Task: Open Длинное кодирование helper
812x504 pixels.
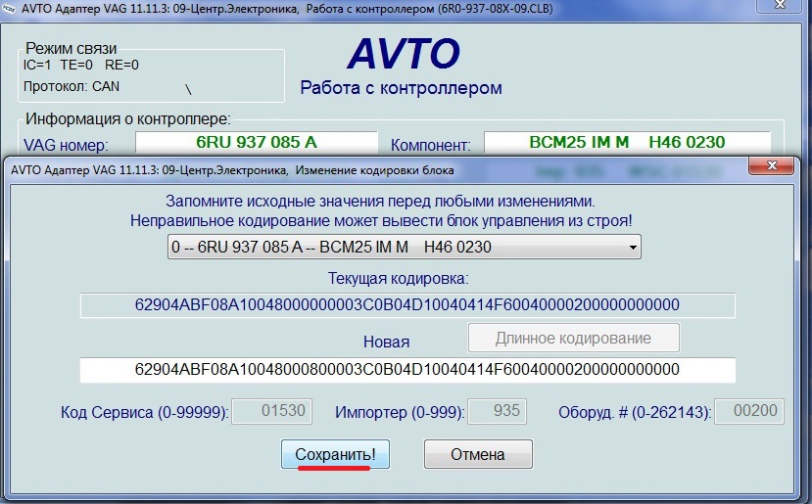Action: 573,339
